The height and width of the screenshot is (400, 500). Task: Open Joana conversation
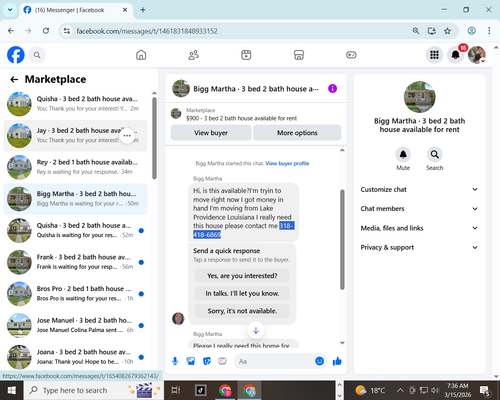pos(75,357)
